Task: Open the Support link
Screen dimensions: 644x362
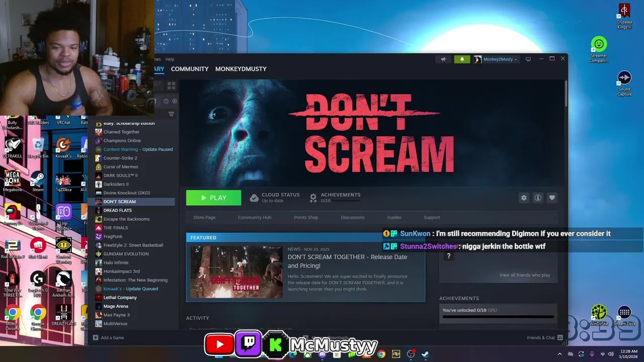Action: [x=432, y=217]
